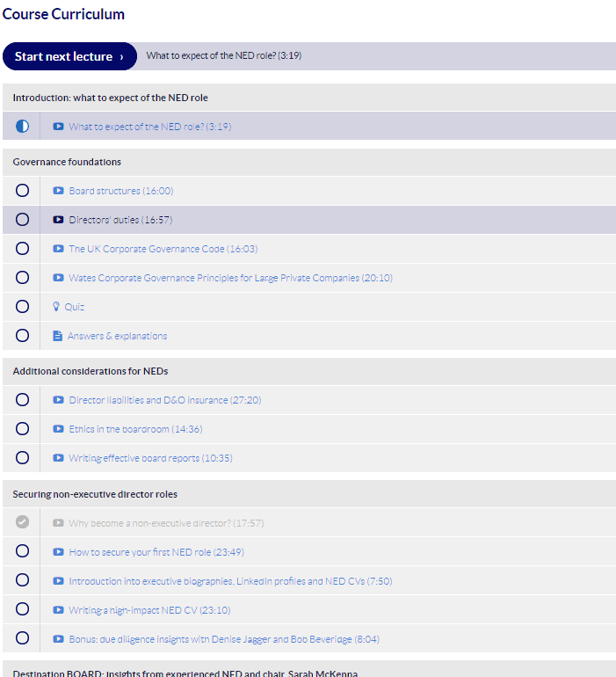Open Wates Corporate Governance Principles lecture (20:10)
The image size is (616, 677).
click(231, 278)
